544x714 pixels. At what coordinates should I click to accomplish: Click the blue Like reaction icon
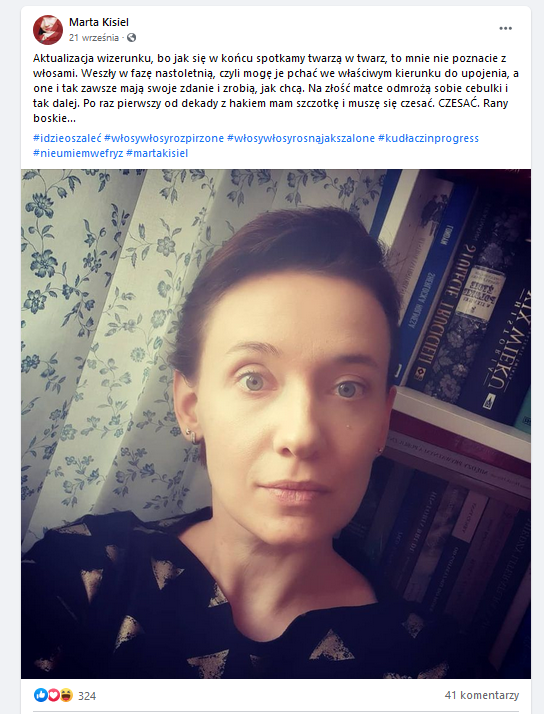tap(41, 695)
